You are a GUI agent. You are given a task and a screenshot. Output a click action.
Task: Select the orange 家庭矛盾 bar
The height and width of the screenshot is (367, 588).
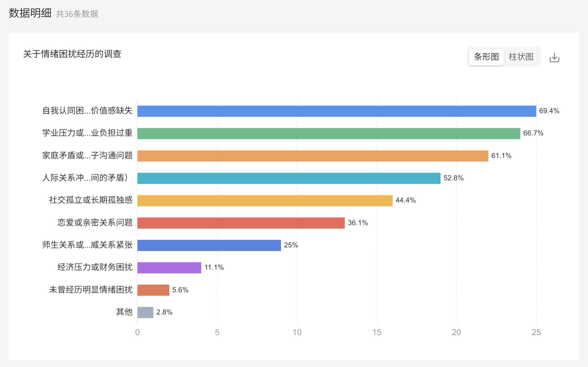[x=312, y=155]
